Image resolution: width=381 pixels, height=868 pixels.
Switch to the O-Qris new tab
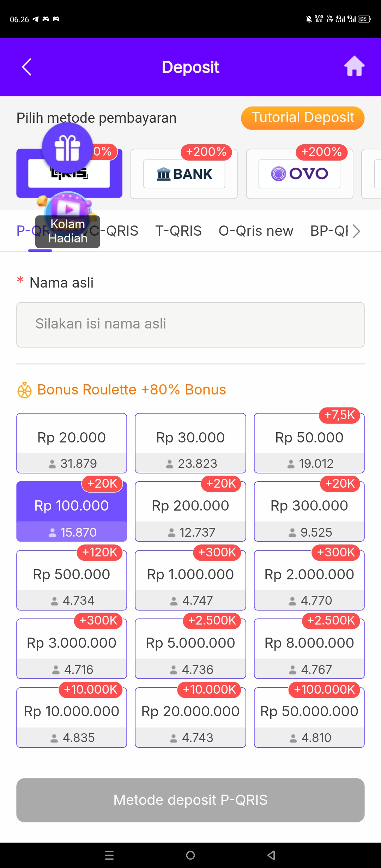tap(256, 231)
